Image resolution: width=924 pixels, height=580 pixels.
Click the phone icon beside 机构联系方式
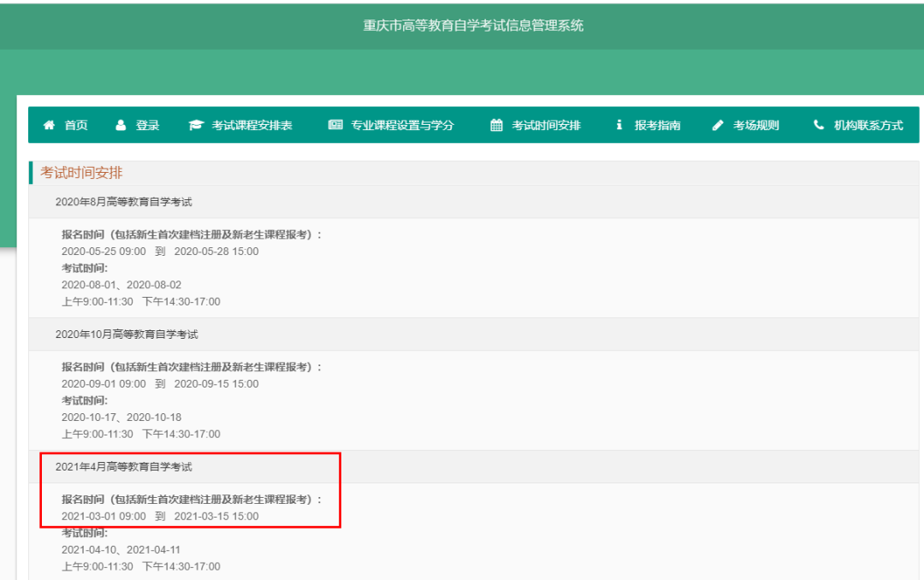[x=817, y=124]
